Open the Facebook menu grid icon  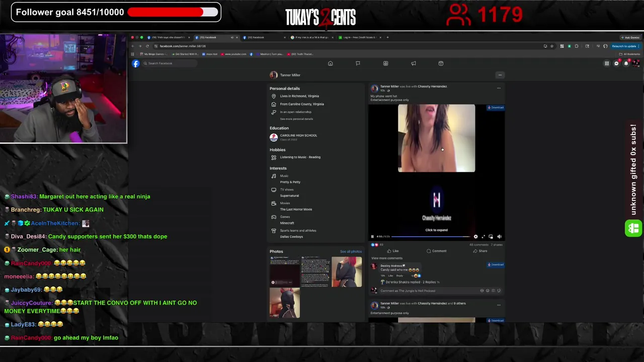[607, 63]
